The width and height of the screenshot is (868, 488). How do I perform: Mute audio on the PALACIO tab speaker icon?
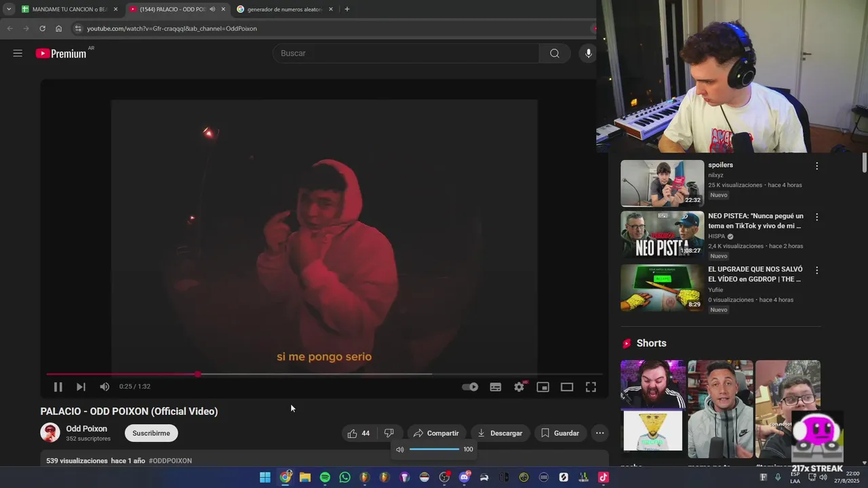(x=212, y=9)
